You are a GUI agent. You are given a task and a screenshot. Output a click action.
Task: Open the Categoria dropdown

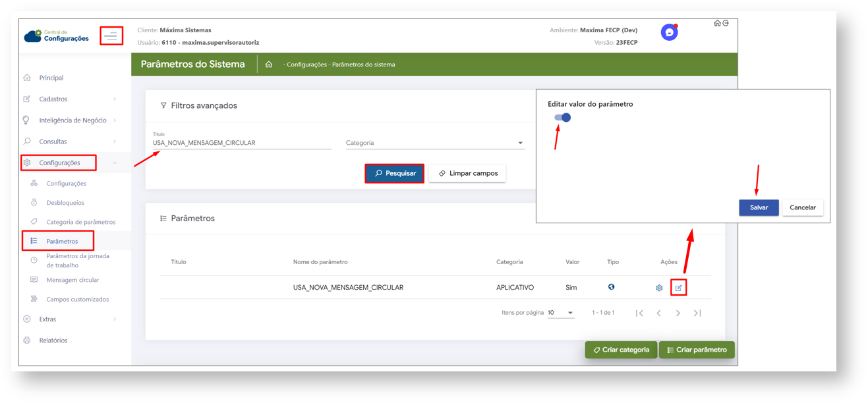434,143
